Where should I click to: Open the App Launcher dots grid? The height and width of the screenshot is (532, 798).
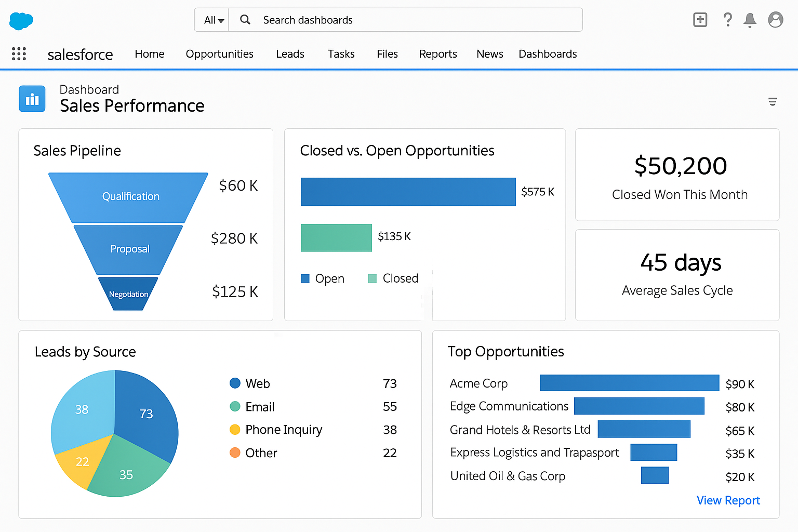(x=19, y=54)
